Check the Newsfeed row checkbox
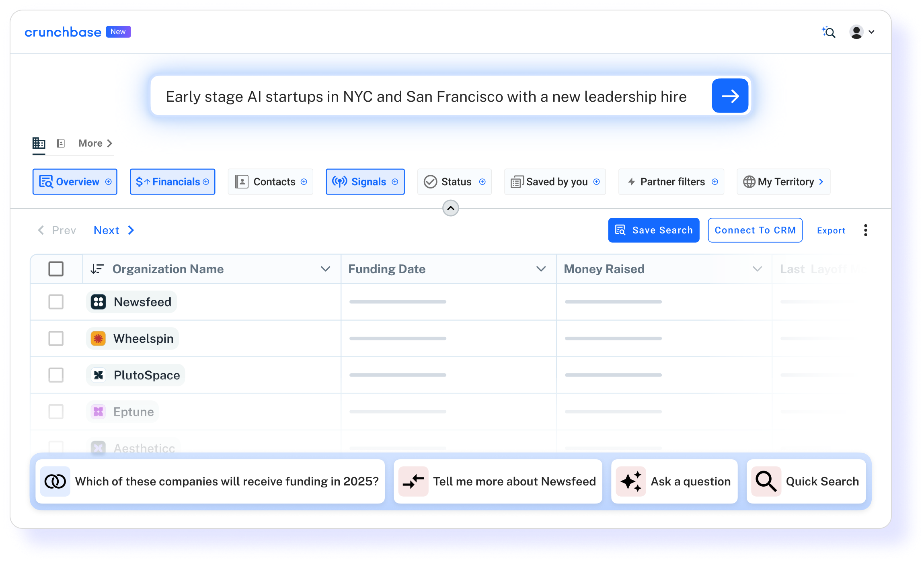924x561 pixels. tap(56, 302)
